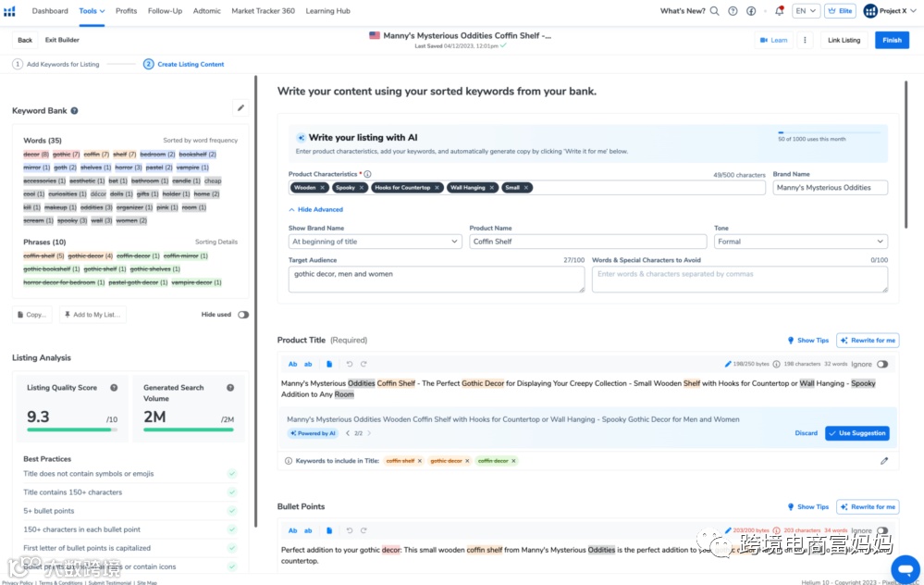Screen dimensions: 924x585
Task: Click the main content scrollbar on right
Action: point(906,156)
